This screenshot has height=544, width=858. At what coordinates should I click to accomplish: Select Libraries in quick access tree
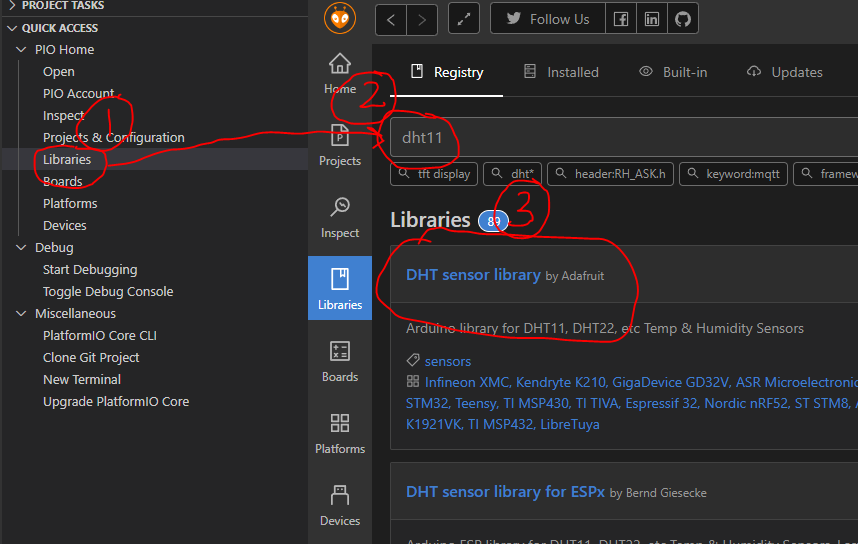pos(67,159)
